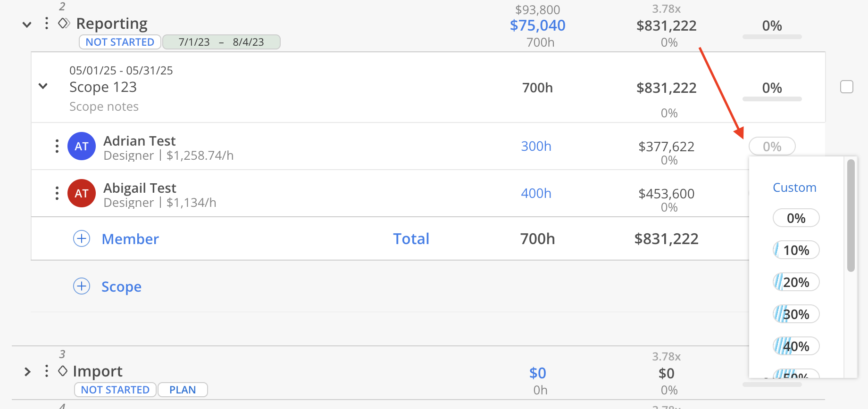The height and width of the screenshot is (409, 868).
Task: Open Adrian Test's 0% progress dropdown
Action: 772,147
